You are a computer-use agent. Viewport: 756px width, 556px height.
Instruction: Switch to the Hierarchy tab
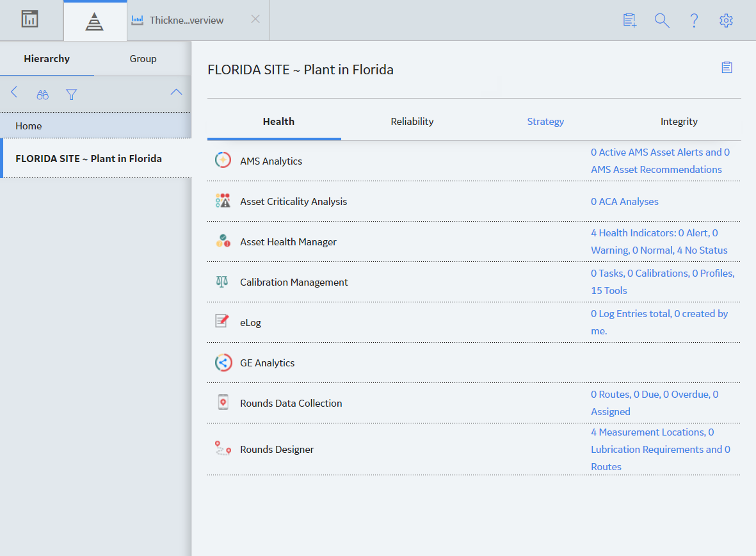47,58
